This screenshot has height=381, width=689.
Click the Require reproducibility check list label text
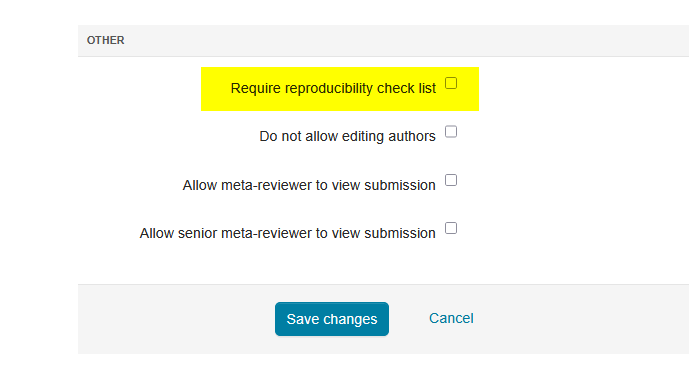[333, 88]
